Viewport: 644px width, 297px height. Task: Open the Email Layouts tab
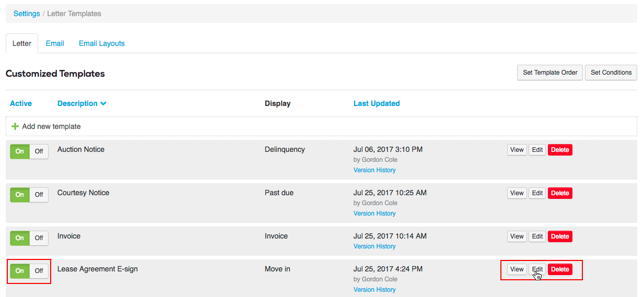(101, 43)
